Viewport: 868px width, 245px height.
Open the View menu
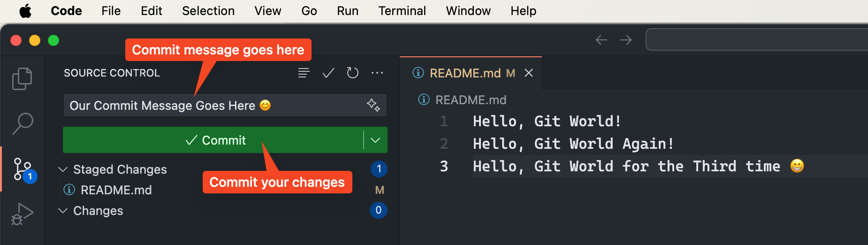point(268,10)
